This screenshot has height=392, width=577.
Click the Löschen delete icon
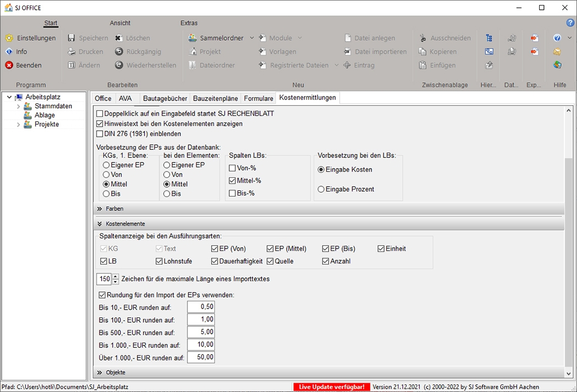point(119,38)
